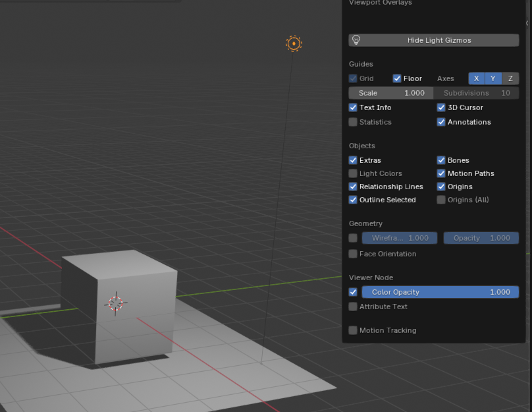
Task: Toggle the Y axis button
Action: [493, 78]
